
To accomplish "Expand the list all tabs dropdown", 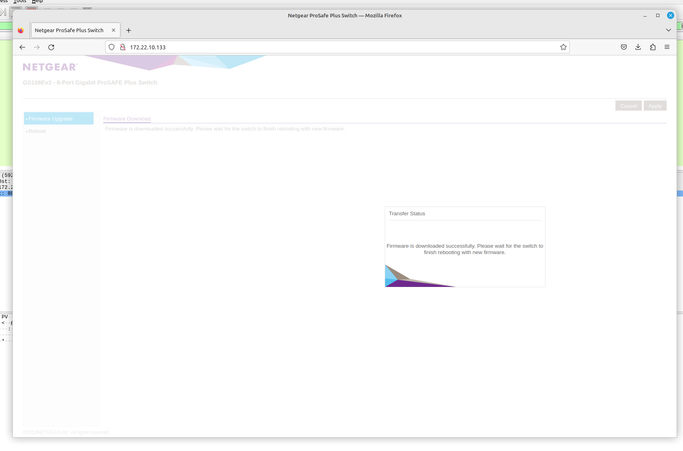I will click(x=668, y=30).
